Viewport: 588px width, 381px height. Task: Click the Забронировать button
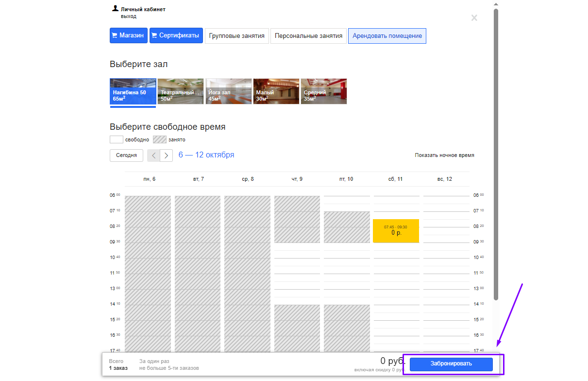click(451, 364)
